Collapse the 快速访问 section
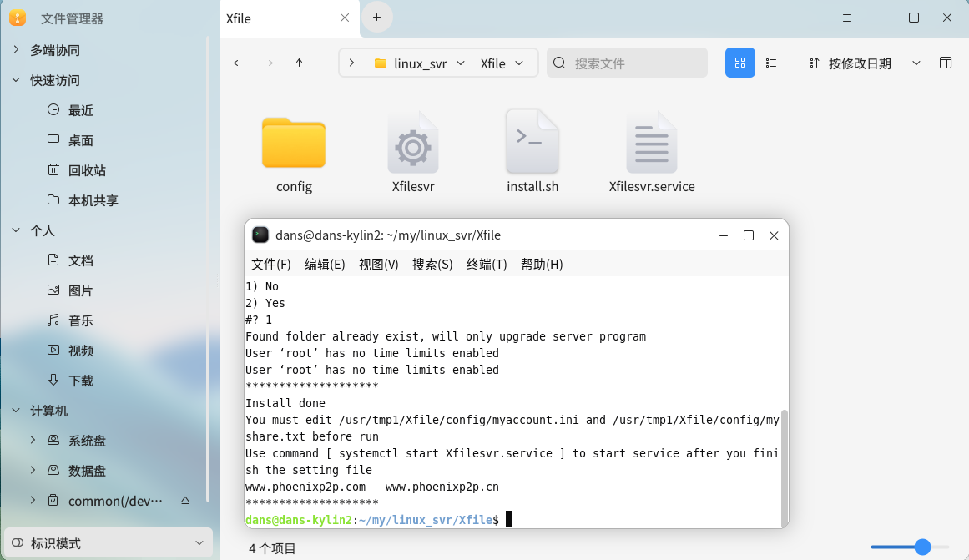Screen dimensions: 969x560 pos(16,80)
